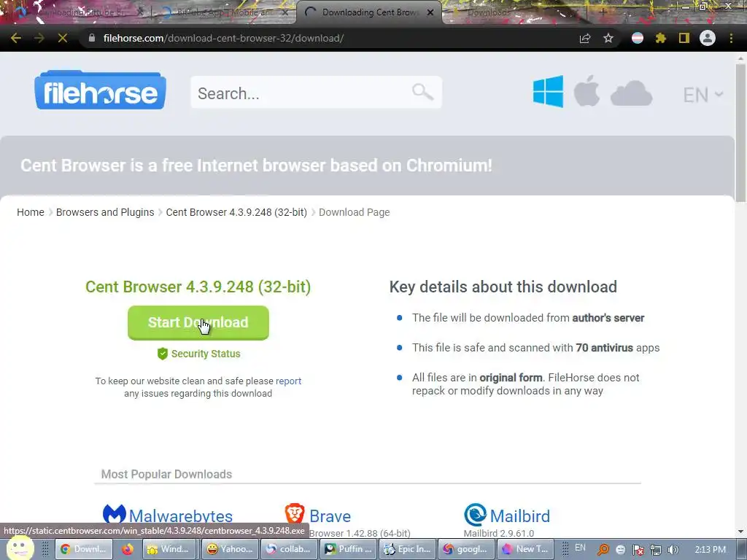Viewport: 747px width, 560px height.
Task: Close the Downloading Cent Browser tab
Action: [x=430, y=12]
